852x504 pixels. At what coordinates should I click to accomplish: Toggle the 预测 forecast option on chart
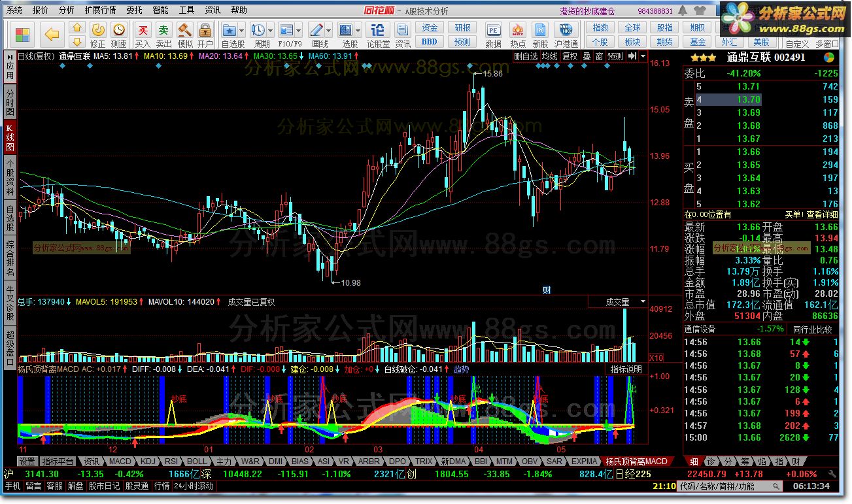[x=615, y=57]
